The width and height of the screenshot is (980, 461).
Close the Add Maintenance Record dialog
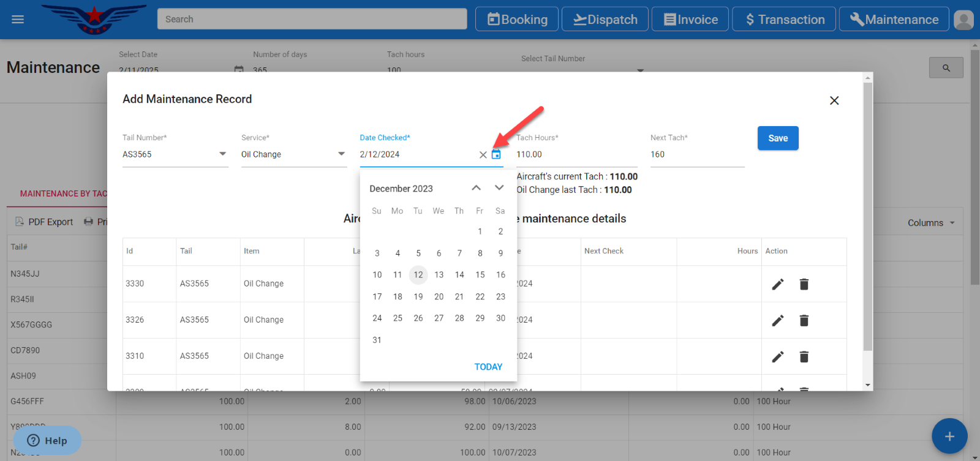coord(834,100)
